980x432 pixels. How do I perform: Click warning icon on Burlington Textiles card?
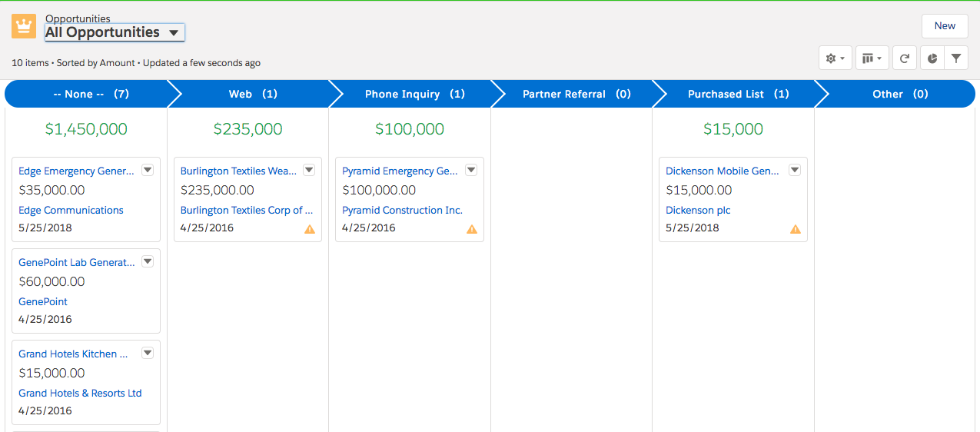[x=310, y=229]
